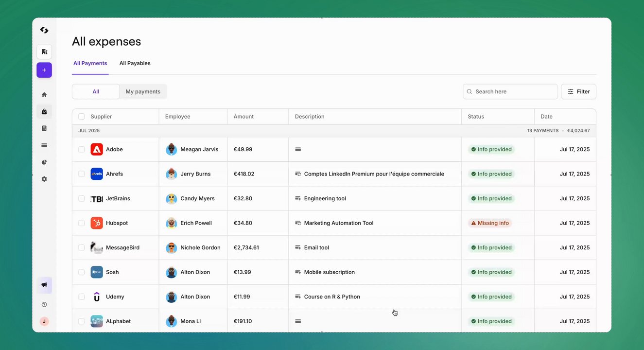Check the Hubspot row checkbox
This screenshot has width=644, height=350.
pyautogui.click(x=82, y=223)
